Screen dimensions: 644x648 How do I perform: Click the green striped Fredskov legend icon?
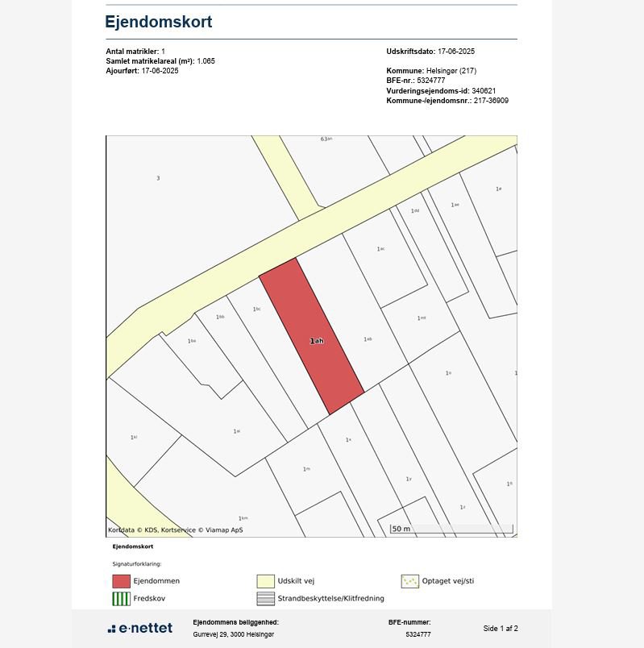(121, 599)
